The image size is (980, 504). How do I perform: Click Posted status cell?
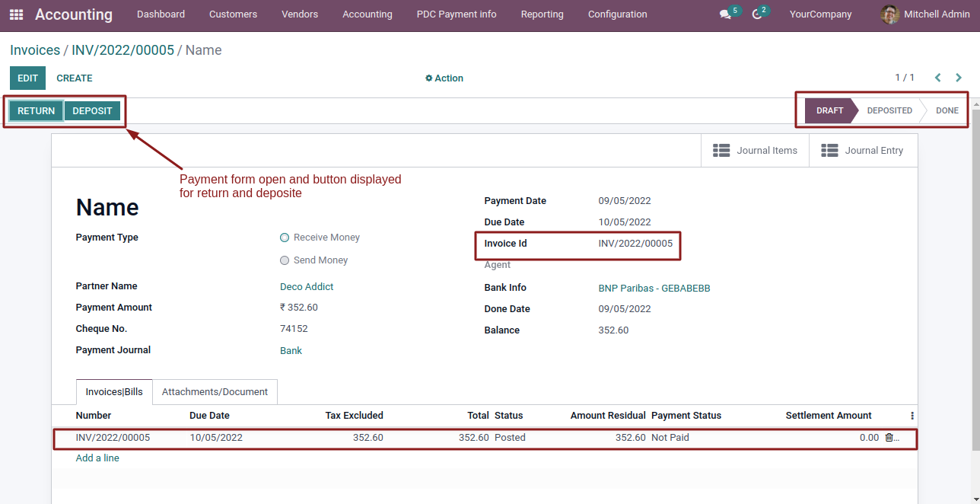(510, 438)
